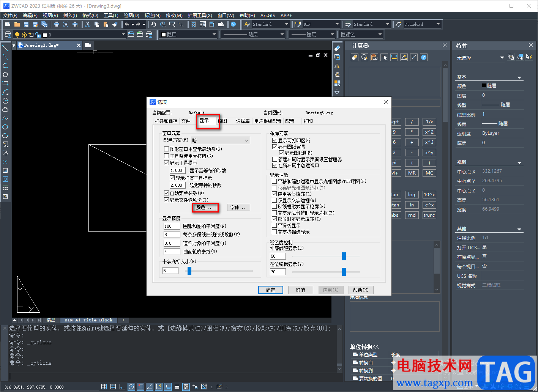This screenshot has height=392, width=538.
Task: Open the 配色方案 dropdown
Action: [x=221, y=140]
